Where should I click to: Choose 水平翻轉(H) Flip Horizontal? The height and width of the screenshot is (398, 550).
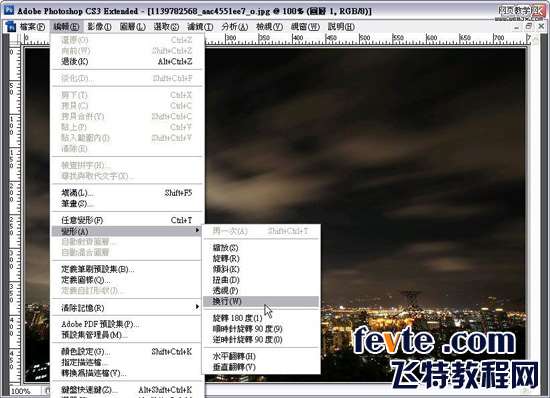click(261, 356)
